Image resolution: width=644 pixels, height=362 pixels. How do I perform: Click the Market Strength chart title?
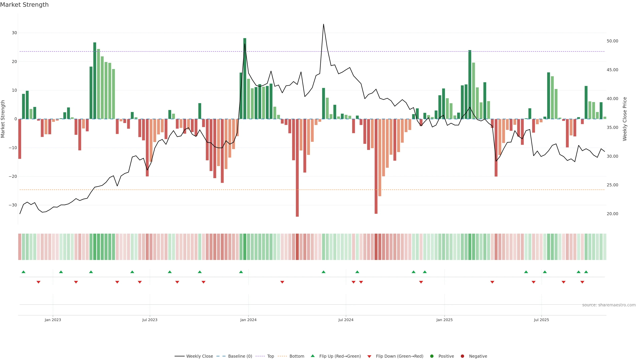click(24, 5)
